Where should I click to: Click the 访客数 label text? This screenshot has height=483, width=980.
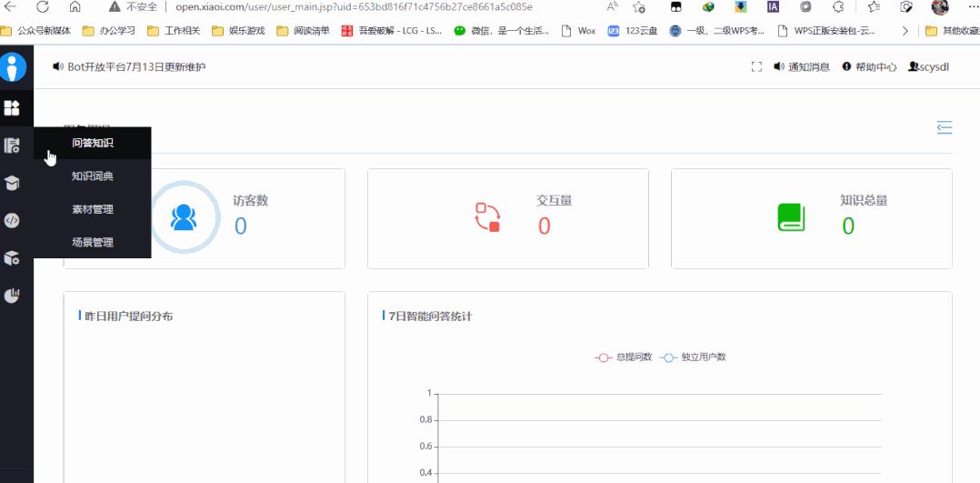pyautogui.click(x=251, y=200)
